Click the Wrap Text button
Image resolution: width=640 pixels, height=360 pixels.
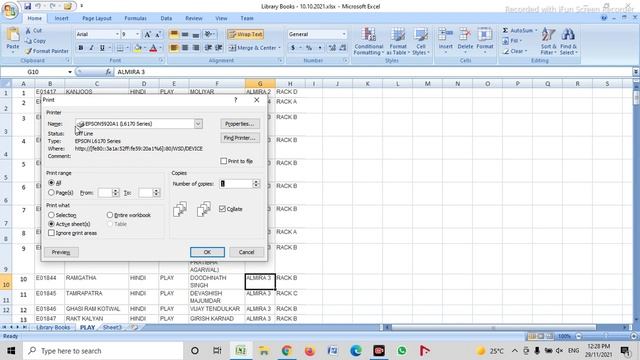245,34
